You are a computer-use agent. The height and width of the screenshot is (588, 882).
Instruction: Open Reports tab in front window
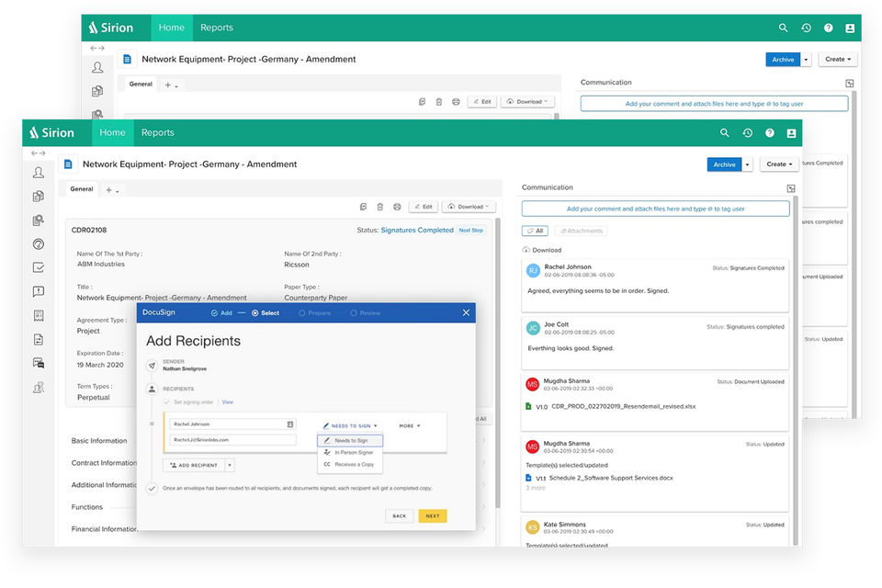coord(157,133)
